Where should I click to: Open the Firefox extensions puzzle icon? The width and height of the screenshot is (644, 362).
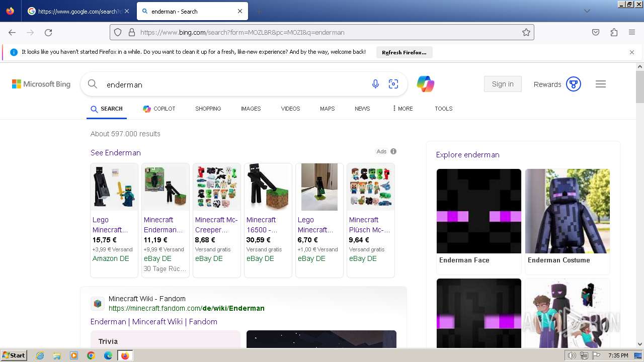(614, 32)
